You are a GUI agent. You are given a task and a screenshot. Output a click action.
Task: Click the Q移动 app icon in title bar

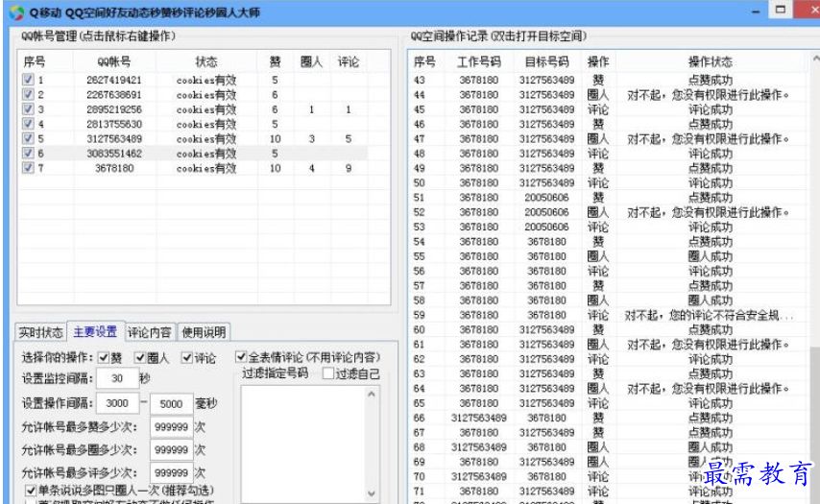(16, 12)
